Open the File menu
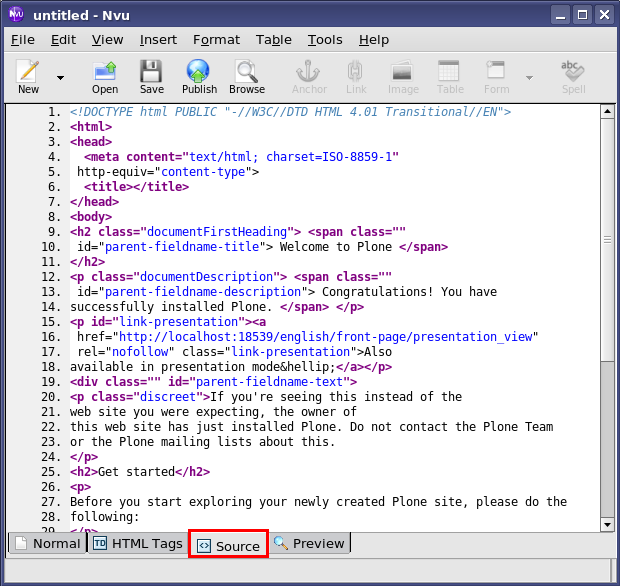This screenshot has width=620, height=586. point(23,40)
